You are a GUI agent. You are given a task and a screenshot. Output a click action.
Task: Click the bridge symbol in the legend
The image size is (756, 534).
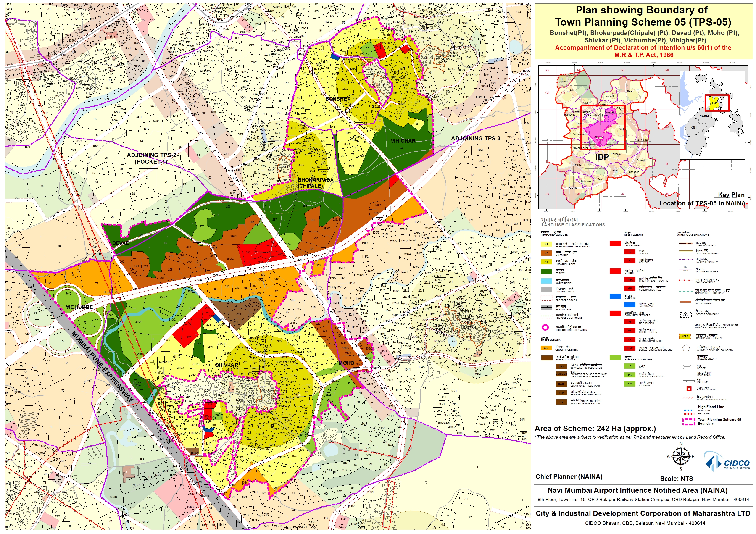point(687,366)
